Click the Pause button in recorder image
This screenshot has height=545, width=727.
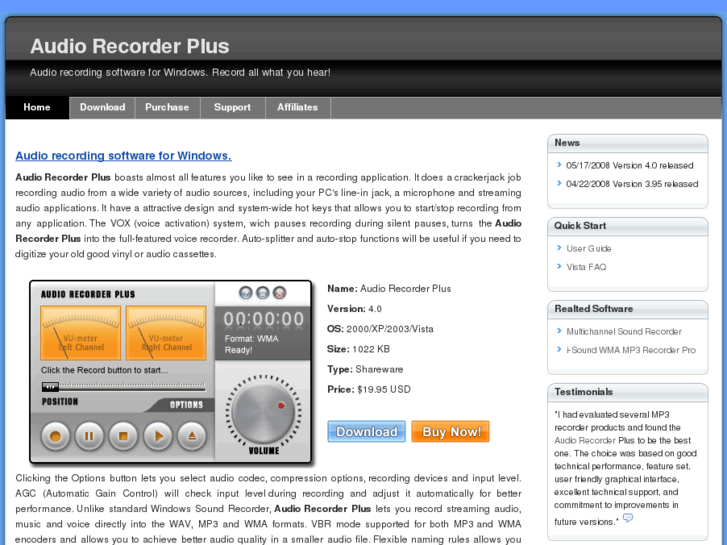pos(89,436)
